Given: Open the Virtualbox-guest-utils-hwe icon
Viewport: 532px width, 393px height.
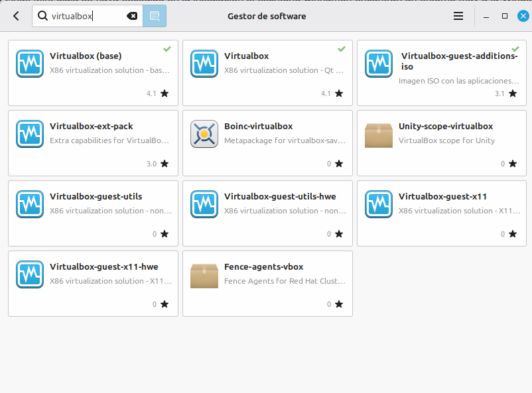Looking at the screenshot, I should (204, 204).
